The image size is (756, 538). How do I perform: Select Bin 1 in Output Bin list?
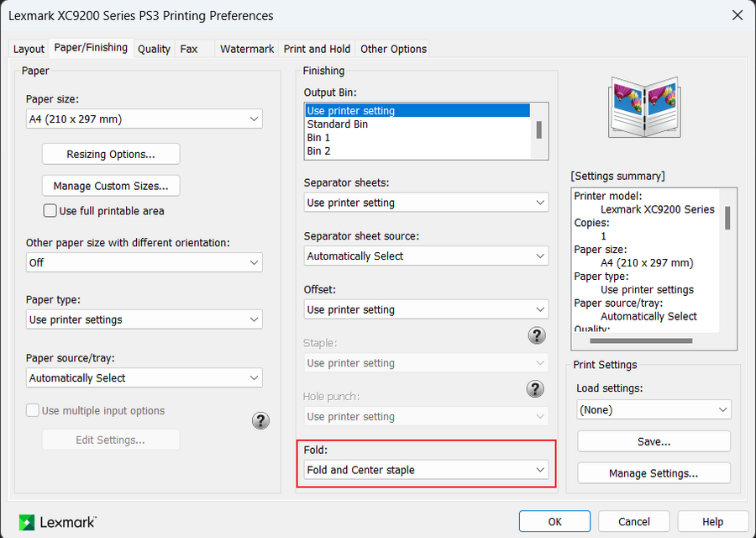click(x=319, y=138)
